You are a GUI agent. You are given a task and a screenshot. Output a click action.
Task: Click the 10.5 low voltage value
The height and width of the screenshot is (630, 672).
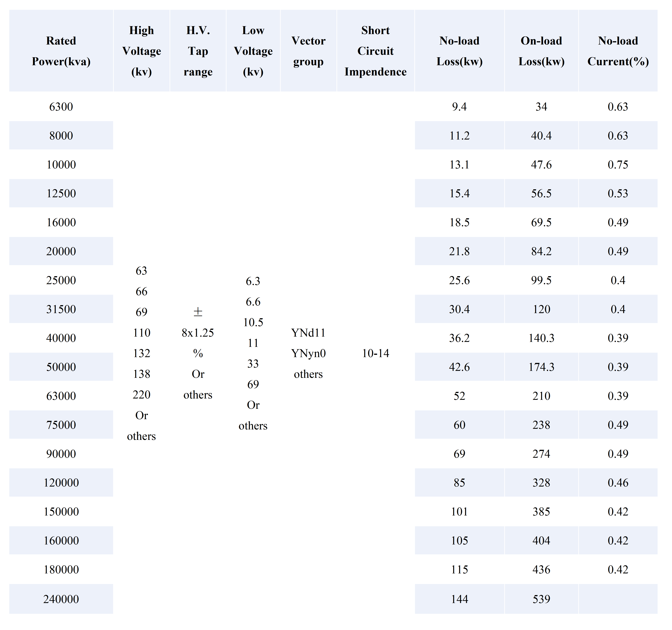253,322
